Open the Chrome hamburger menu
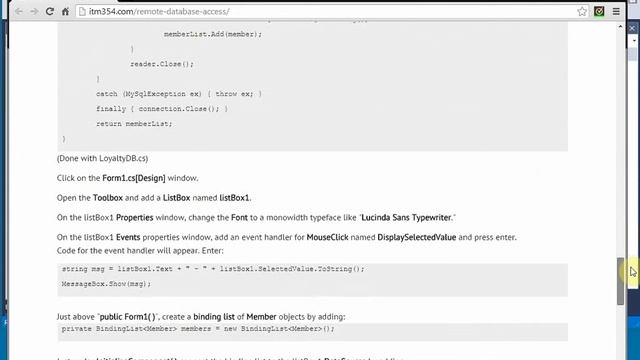The width and height of the screenshot is (640, 360). coord(616,11)
